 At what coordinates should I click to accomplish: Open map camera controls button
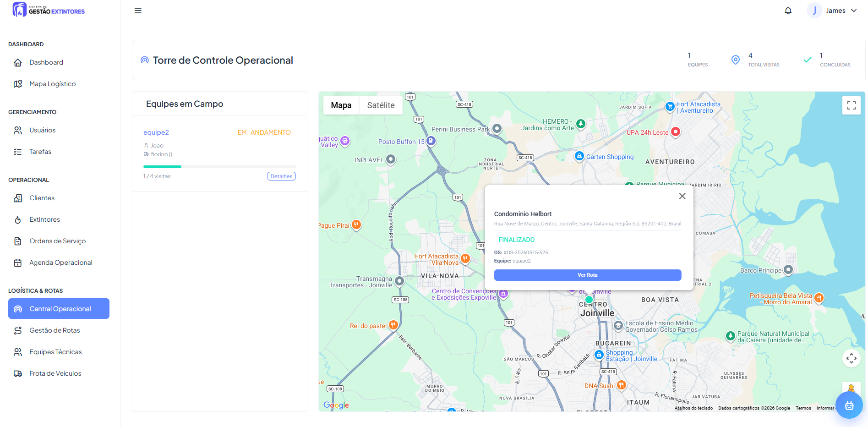pos(851,358)
